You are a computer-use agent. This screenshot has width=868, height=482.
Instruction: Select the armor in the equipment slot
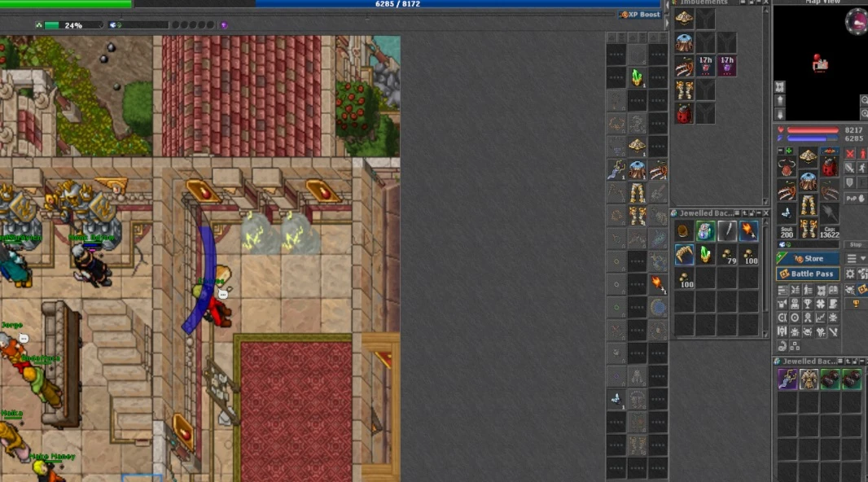[808, 181]
